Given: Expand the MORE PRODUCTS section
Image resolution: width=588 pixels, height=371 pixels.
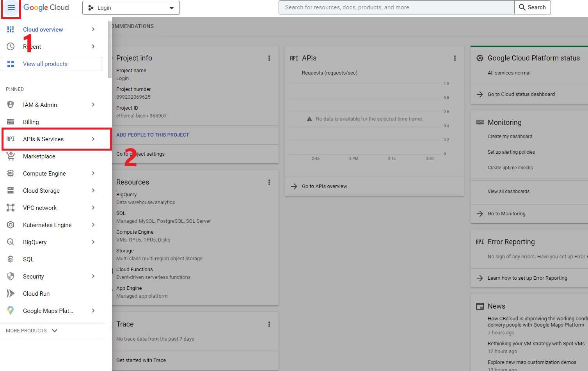Looking at the screenshot, I should (x=32, y=330).
